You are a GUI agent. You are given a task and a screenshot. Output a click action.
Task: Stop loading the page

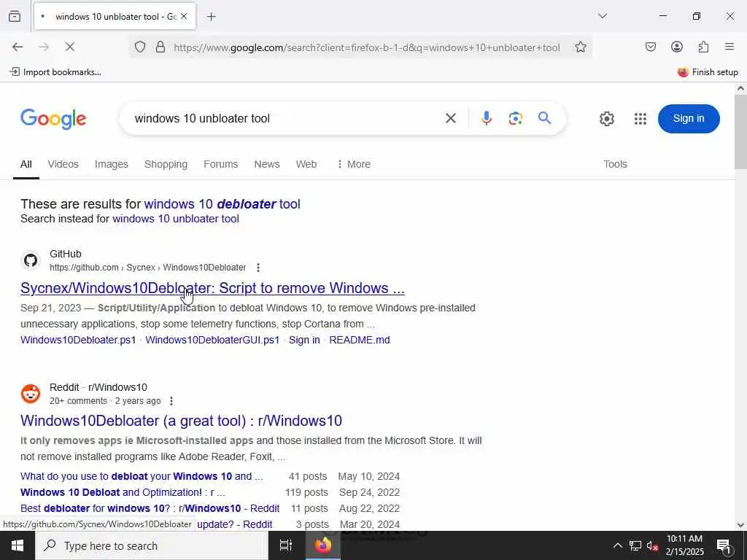tap(69, 47)
